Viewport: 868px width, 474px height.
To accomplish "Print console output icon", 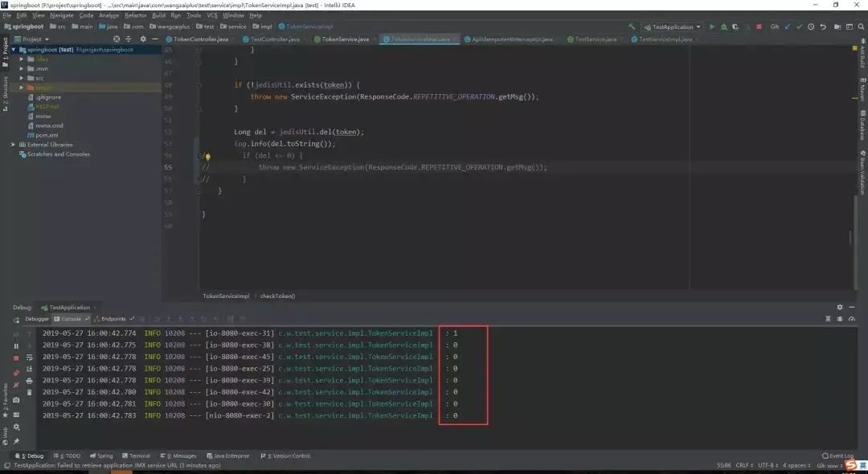I will click(30, 381).
